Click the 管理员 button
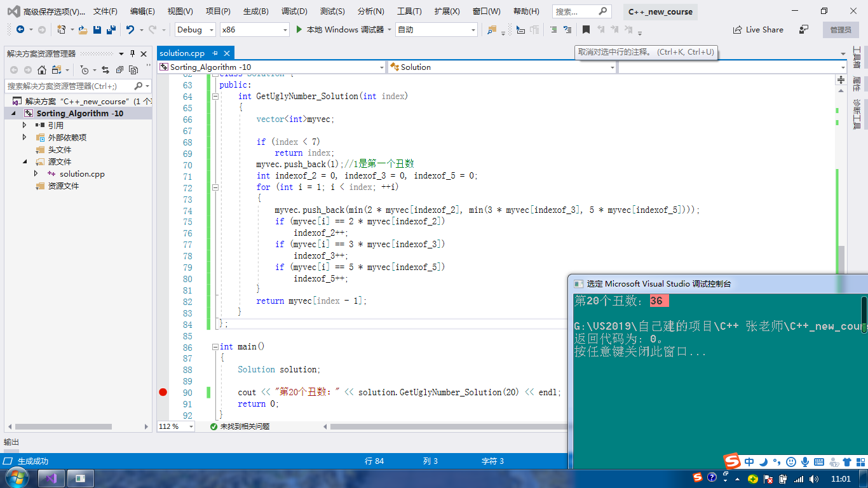The image size is (868, 488). [841, 30]
